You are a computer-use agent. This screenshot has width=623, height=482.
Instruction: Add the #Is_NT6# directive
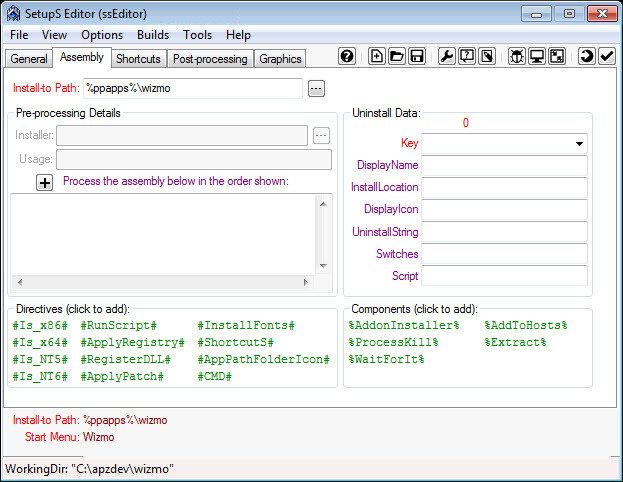click(x=40, y=377)
